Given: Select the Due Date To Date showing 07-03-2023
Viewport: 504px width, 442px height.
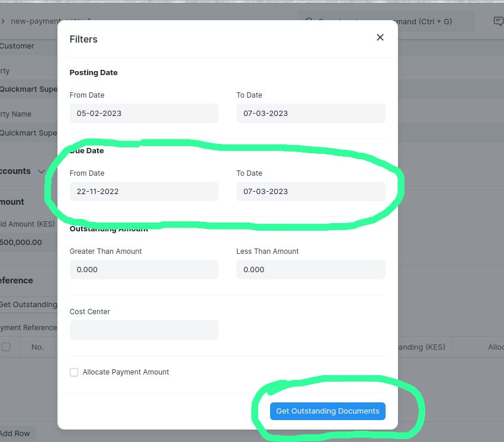Looking at the screenshot, I should coord(310,191).
